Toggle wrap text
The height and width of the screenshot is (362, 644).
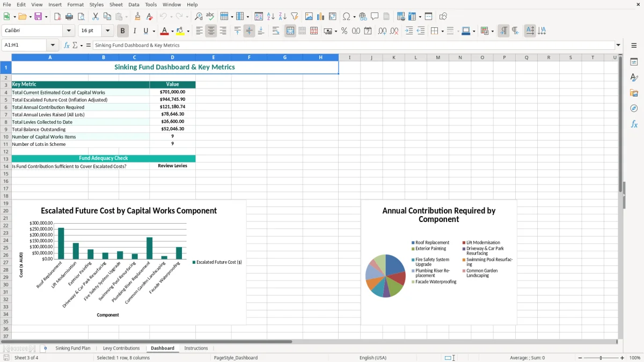(x=276, y=31)
